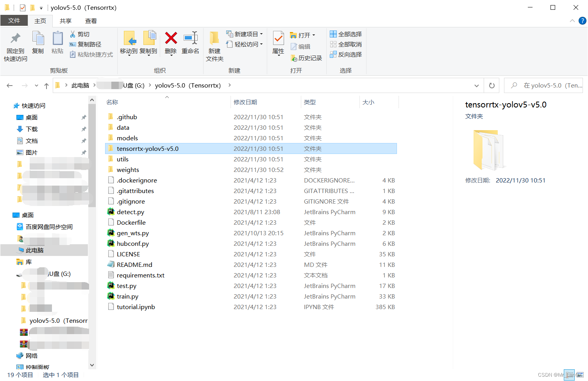Open New item (新建项目) dropdown
This screenshot has height=381, width=588.
click(x=245, y=34)
